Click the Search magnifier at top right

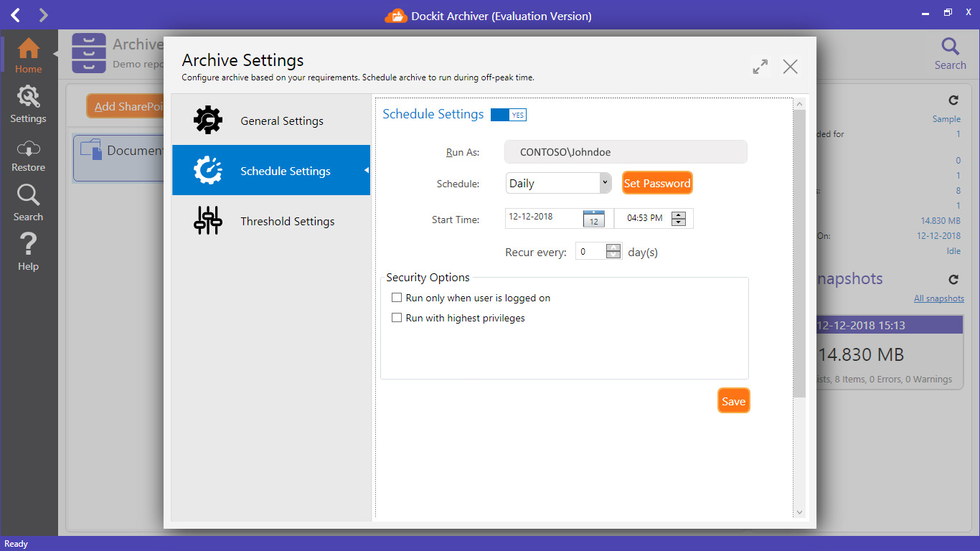pyautogui.click(x=950, y=54)
